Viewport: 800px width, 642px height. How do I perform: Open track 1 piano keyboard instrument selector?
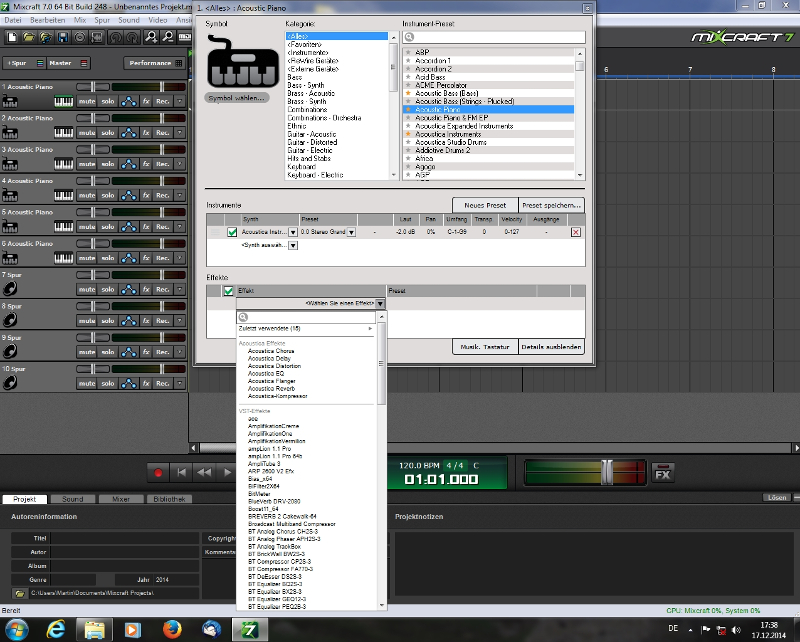[x=64, y=102]
